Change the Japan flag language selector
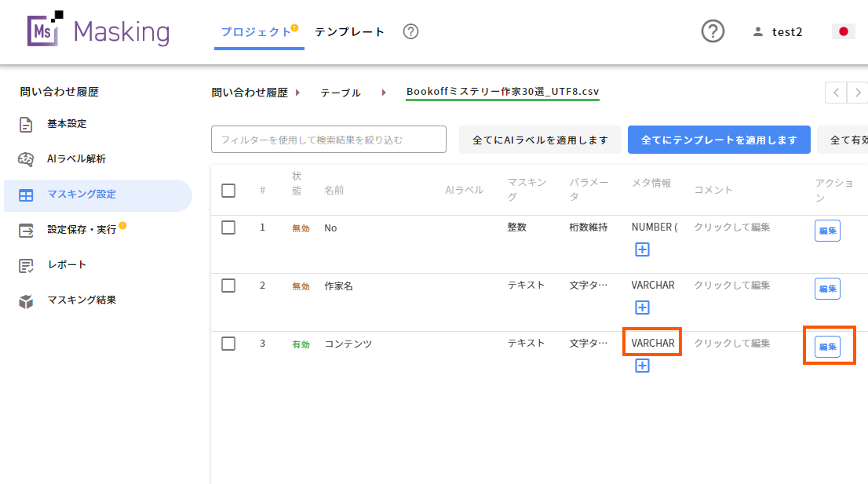This screenshot has width=868, height=484. click(843, 31)
